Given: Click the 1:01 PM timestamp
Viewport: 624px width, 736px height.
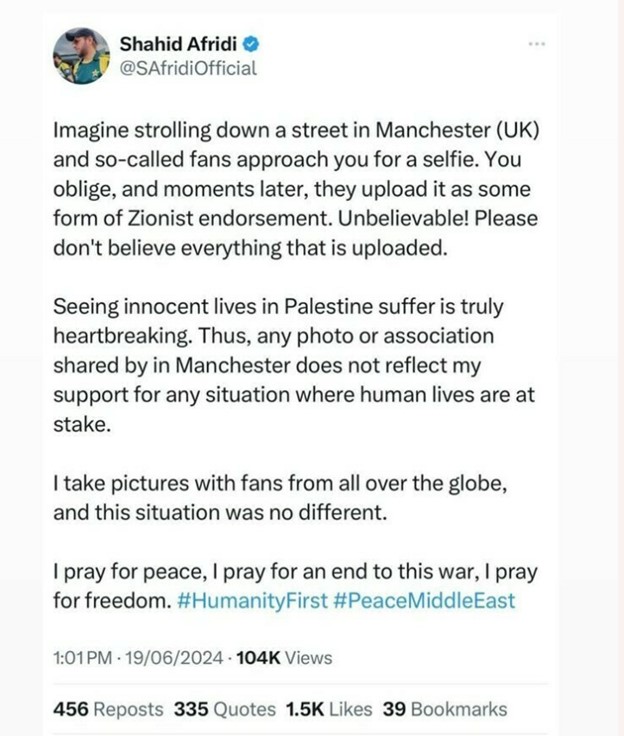Looking at the screenshot, I should pos(83,658).
